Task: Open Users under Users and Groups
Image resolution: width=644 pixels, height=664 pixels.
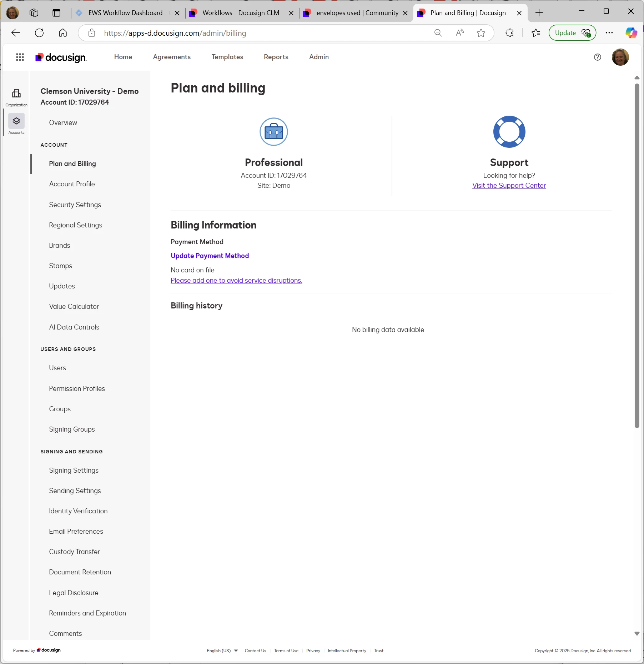Action: pos(57,368)
